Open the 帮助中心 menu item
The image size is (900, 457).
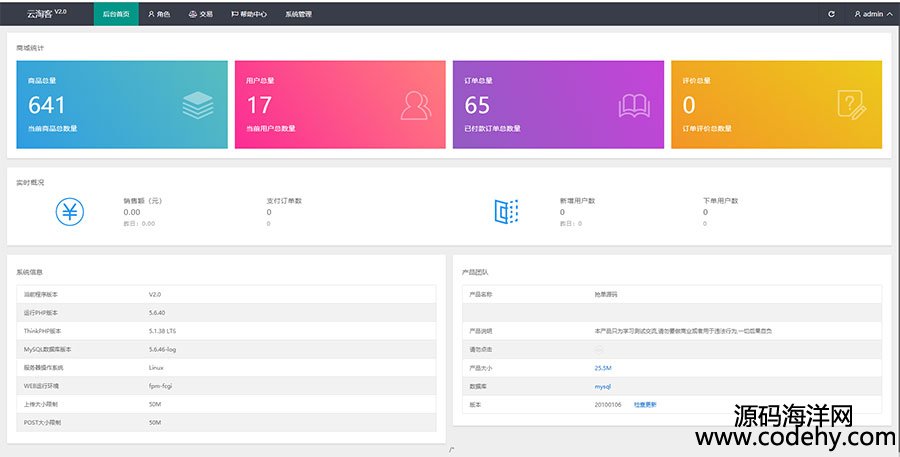[248, 14]
